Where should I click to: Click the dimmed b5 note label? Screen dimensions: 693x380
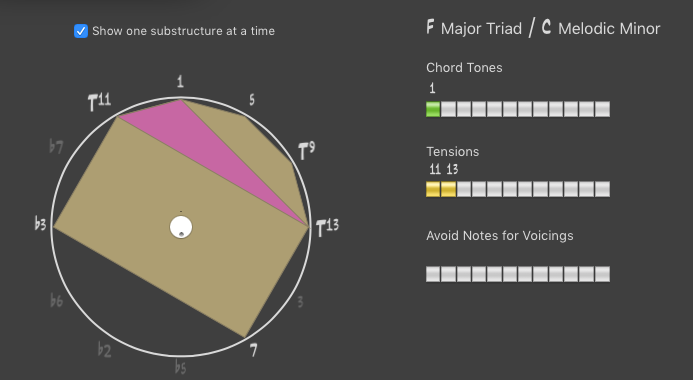tap(180, 367)
